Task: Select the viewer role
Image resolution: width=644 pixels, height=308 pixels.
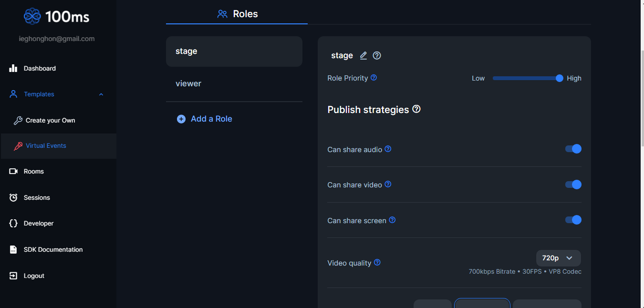Action: point(188,83)
